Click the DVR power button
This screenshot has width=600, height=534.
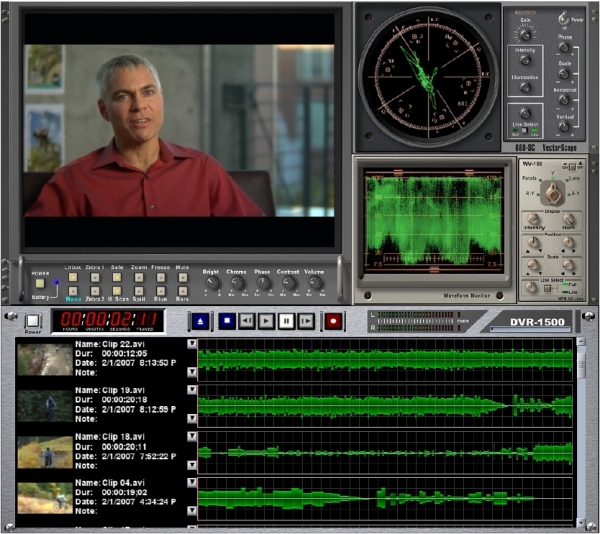pyautogui.click(x=33, y=322)
